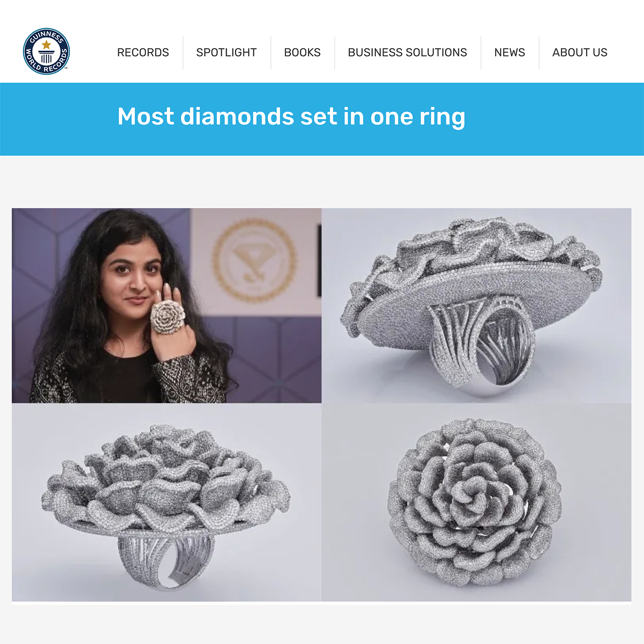Open the side view flower ring image
The image size is (644, 644).
click(x=167, y=502)
